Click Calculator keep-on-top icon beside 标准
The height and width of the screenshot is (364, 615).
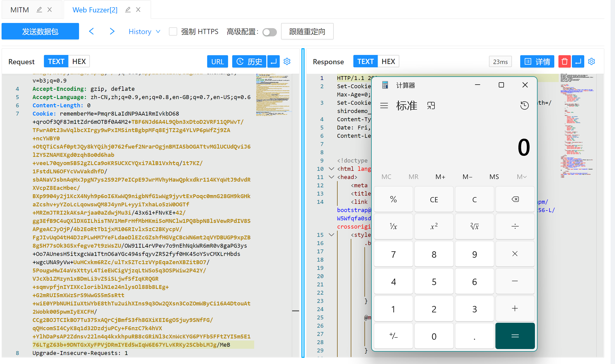[431, 106]
